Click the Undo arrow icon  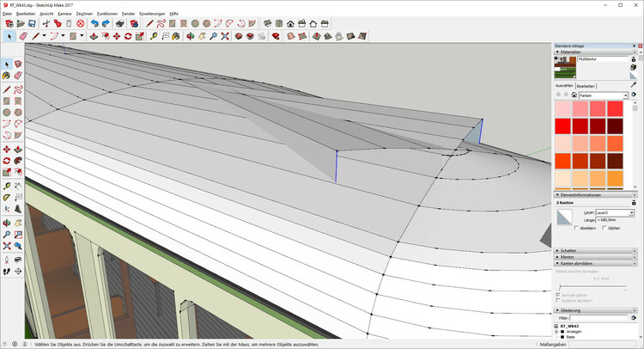pos(93,24)
